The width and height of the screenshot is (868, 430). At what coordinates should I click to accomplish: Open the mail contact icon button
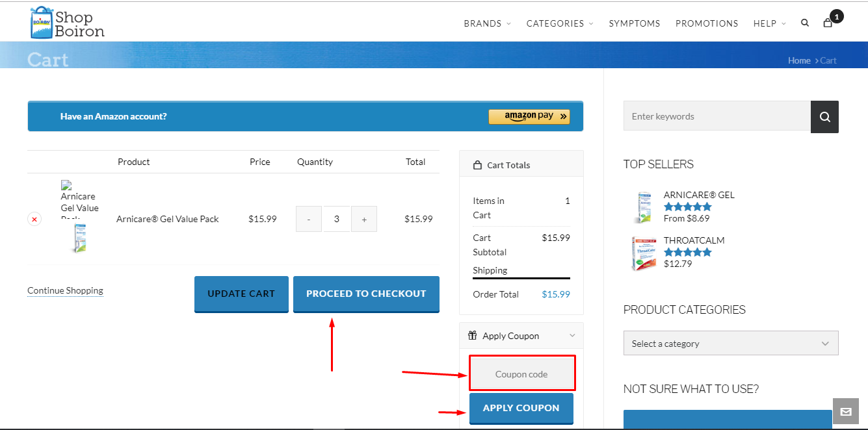point(846,411)
